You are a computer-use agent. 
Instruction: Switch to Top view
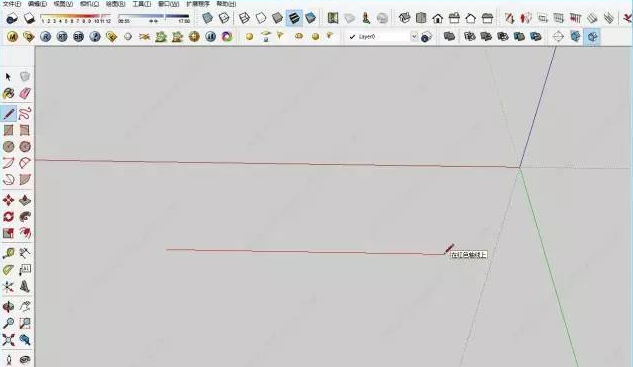coord(421,18)
